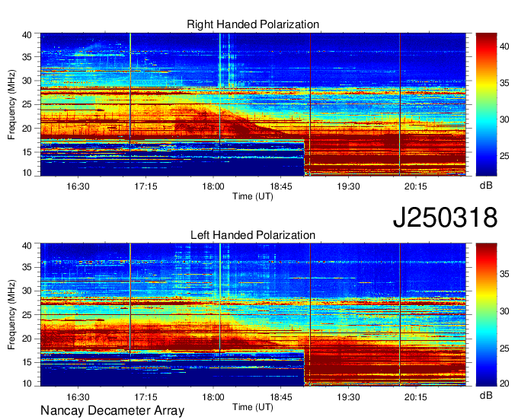Click the 20:15 tick label on bottom plot

coord(416,397)
